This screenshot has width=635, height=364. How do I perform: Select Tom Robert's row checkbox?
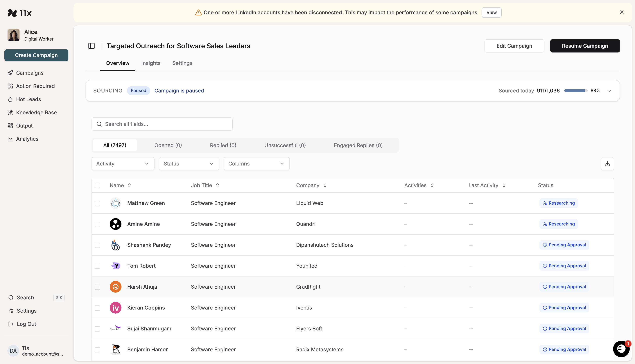[97, 266]
